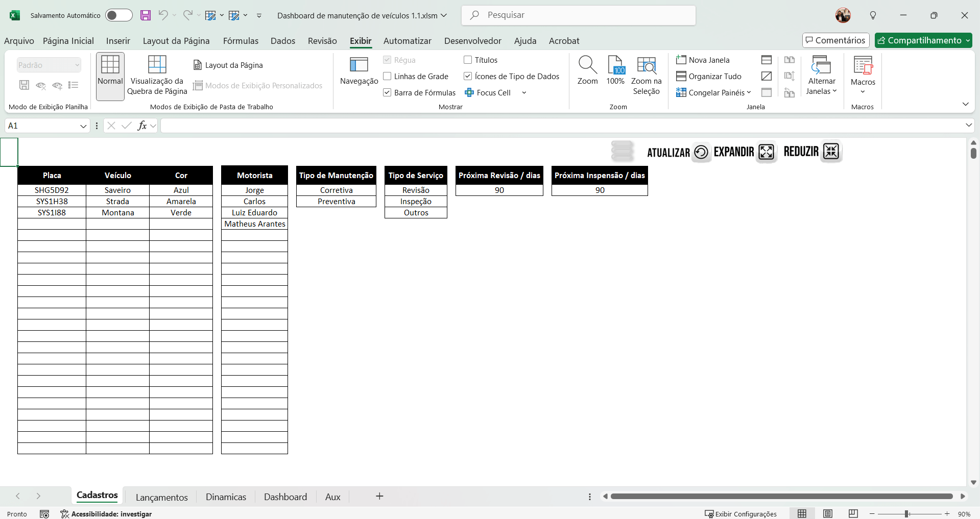Screen dimensions: 980x519
Task: Open the Fórmulas ribbon tab
Action: [241, 41]
